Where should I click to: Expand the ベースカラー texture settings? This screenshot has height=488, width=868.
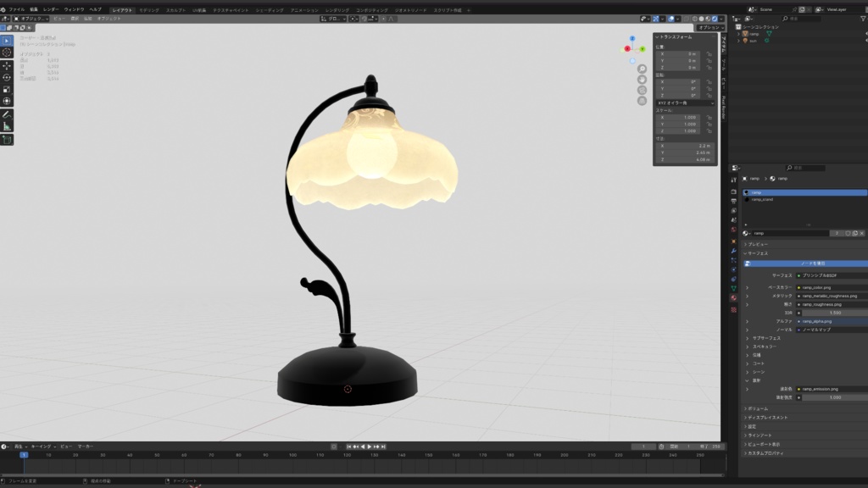click(x=747, y=287)
